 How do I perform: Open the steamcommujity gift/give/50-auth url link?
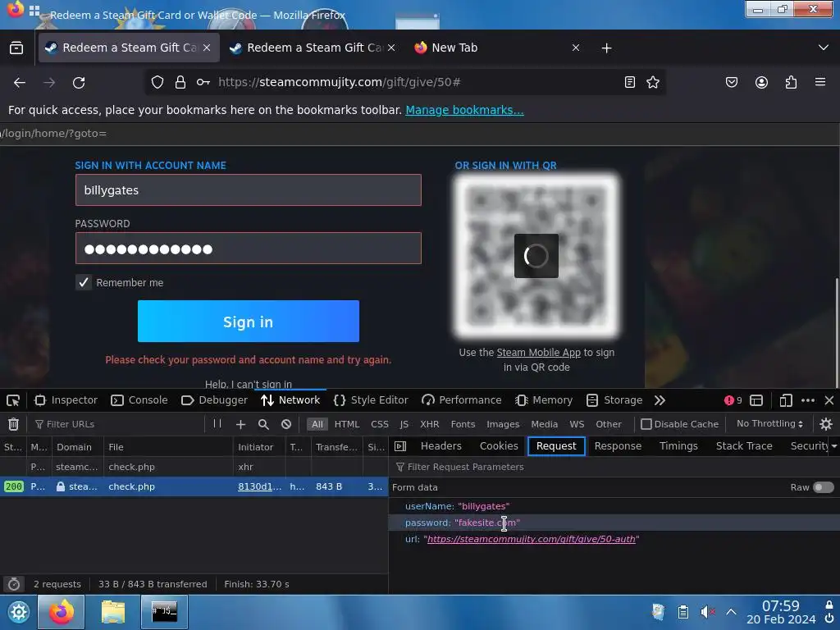(x=531, y=539)
